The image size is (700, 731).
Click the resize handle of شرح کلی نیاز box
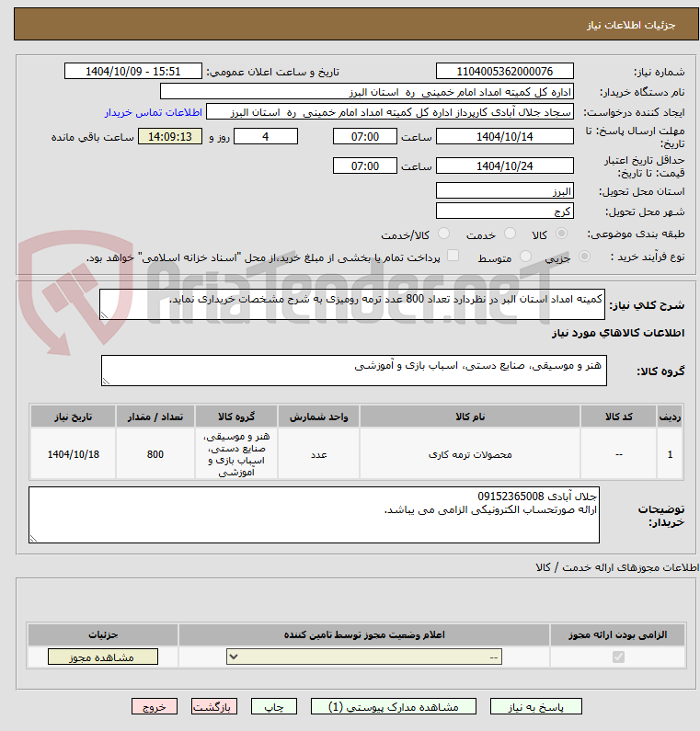(105, 315)
